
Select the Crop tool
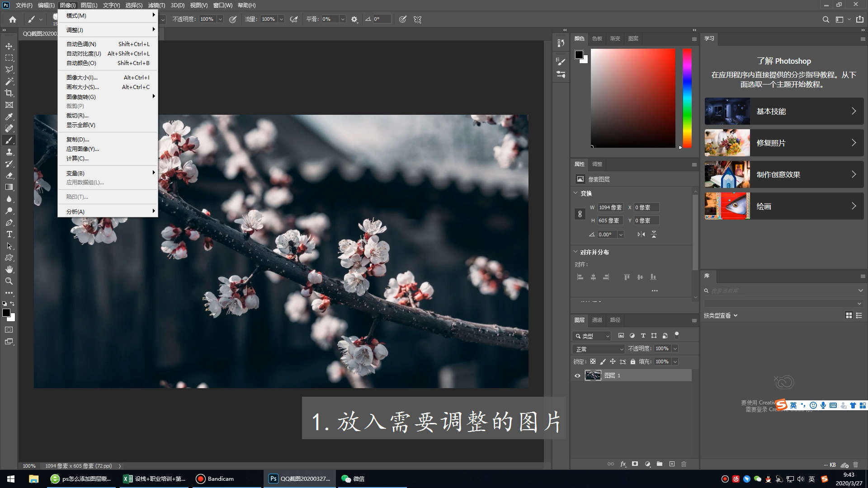point(9,93)
